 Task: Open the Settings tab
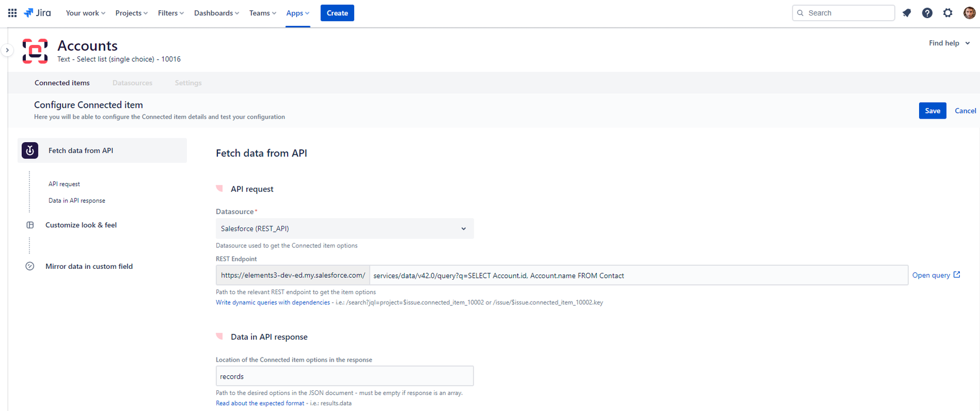pos(188,83)
